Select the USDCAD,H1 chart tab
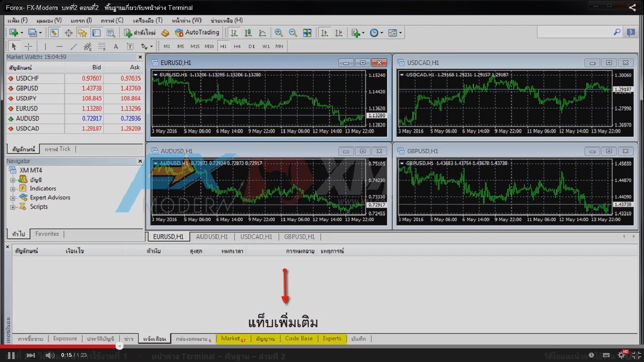This screenshot has height=362, width=644. click(256, 237)
